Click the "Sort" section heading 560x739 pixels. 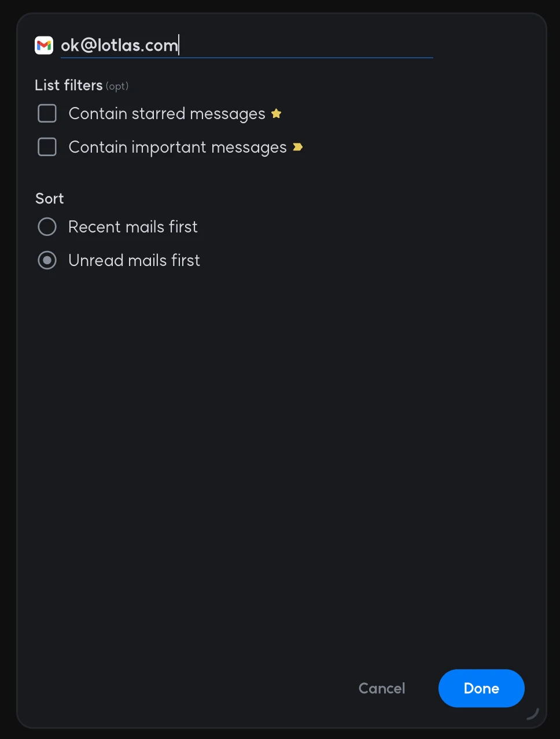point(50,198)
